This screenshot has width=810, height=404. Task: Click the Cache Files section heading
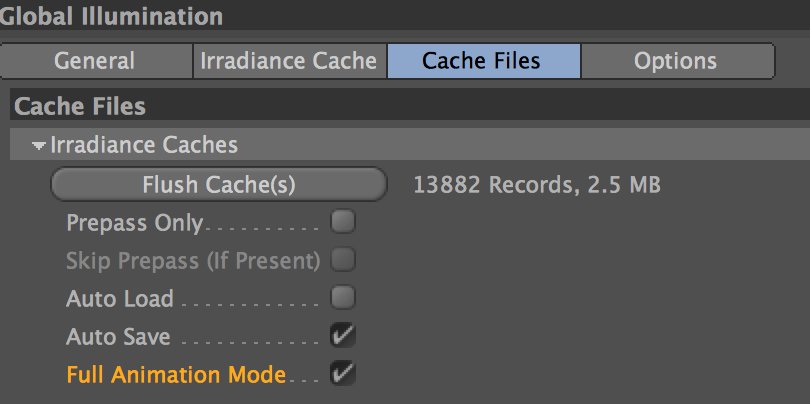(80, 106)
